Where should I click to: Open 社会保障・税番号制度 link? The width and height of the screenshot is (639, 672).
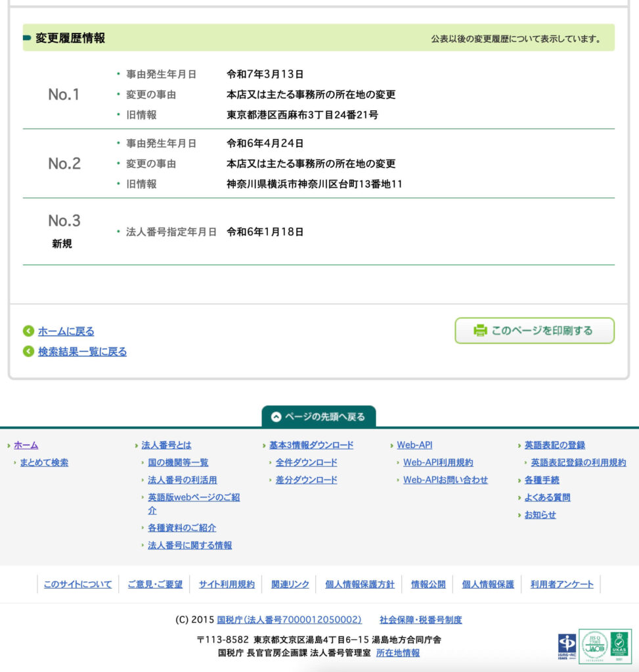421,619
